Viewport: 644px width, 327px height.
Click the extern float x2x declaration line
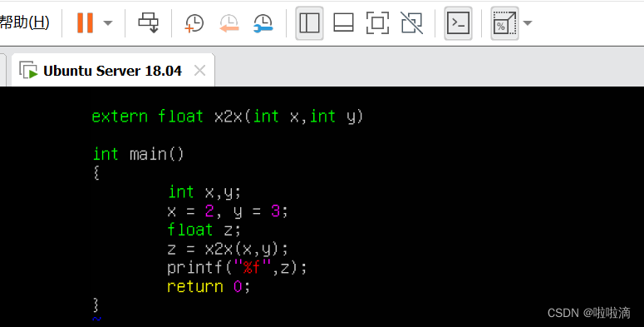(228, 116)
